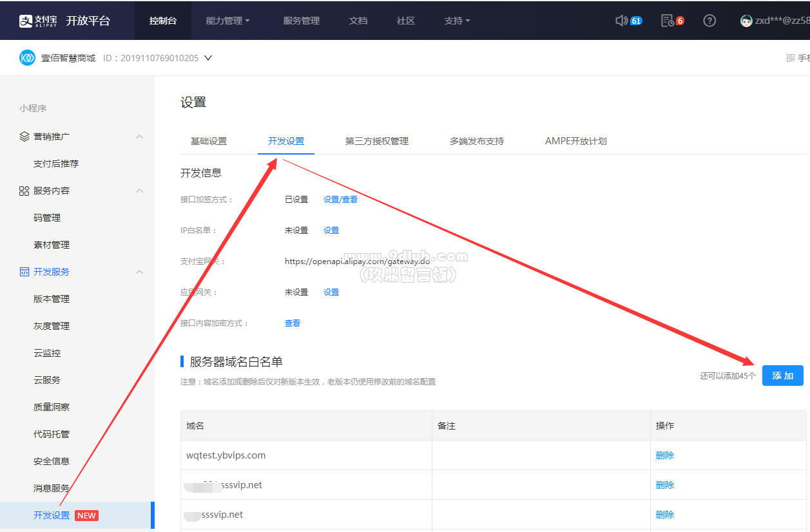Switch to the 开发设置 tab
The width and height of the screenshot is (810, 532).
point(286,141)
